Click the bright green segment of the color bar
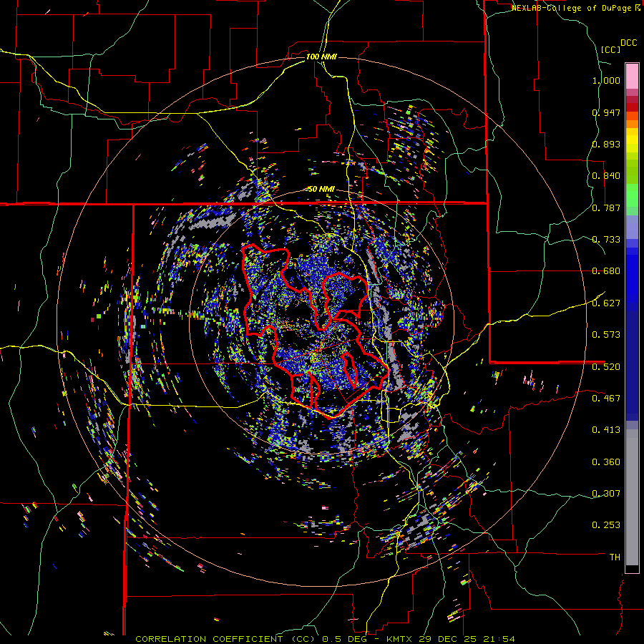Viewport: 644px width, 644px height. pyautogui.click(x=632, y=195)
